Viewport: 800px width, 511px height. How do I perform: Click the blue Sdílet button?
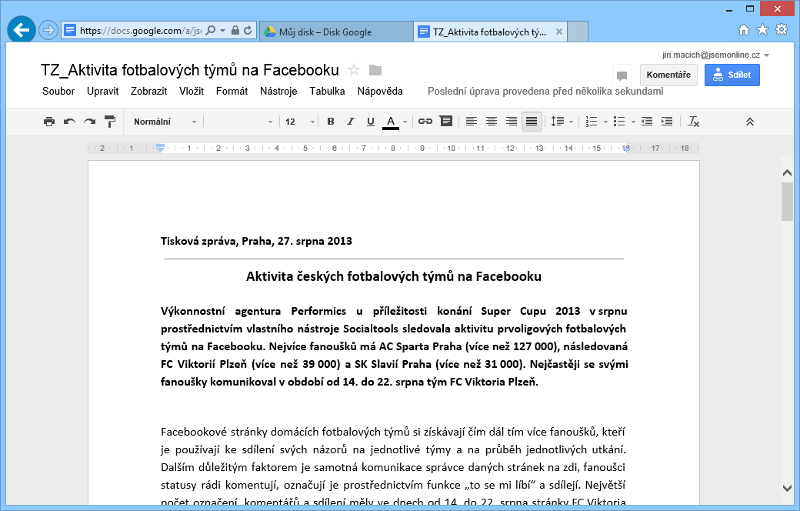732,75
